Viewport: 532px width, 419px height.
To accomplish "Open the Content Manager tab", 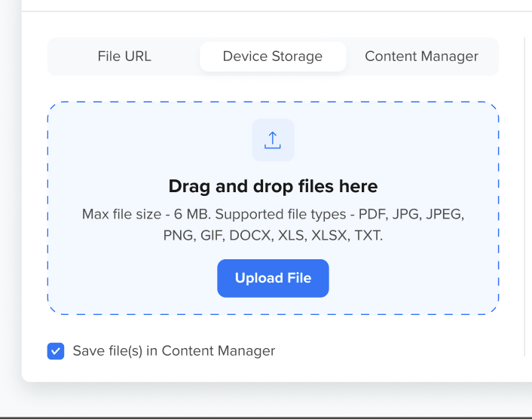I will (x=421, y=57).
